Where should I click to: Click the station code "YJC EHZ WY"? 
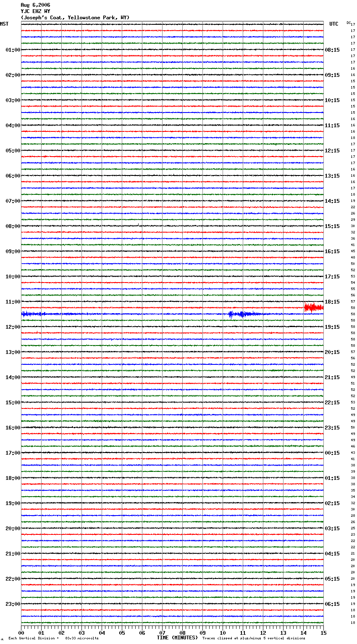[35, 11]
